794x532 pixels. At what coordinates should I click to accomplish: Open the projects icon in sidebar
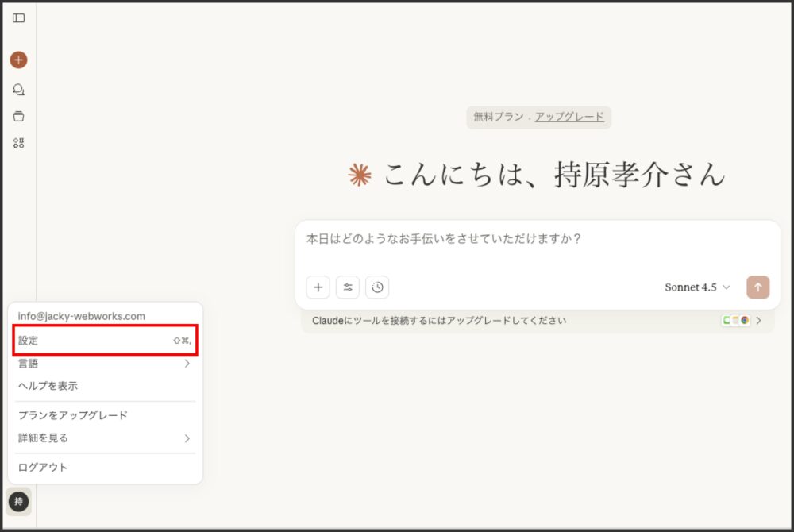18,116
